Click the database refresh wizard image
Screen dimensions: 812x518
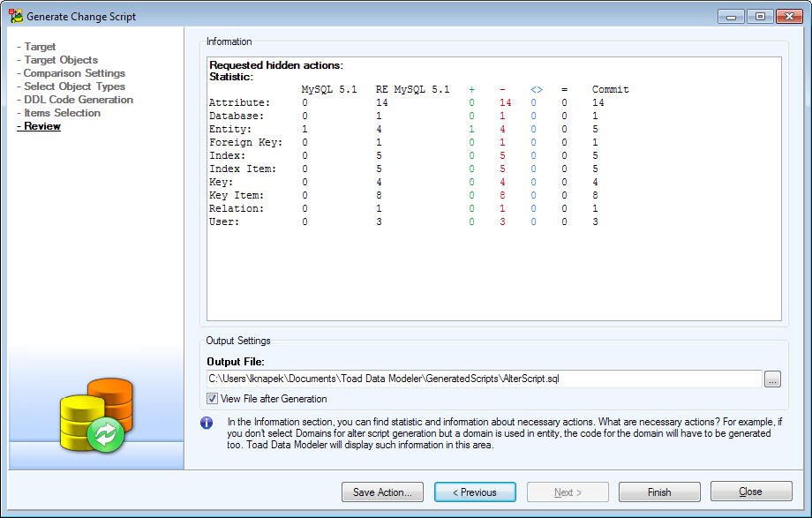point(97,415)
